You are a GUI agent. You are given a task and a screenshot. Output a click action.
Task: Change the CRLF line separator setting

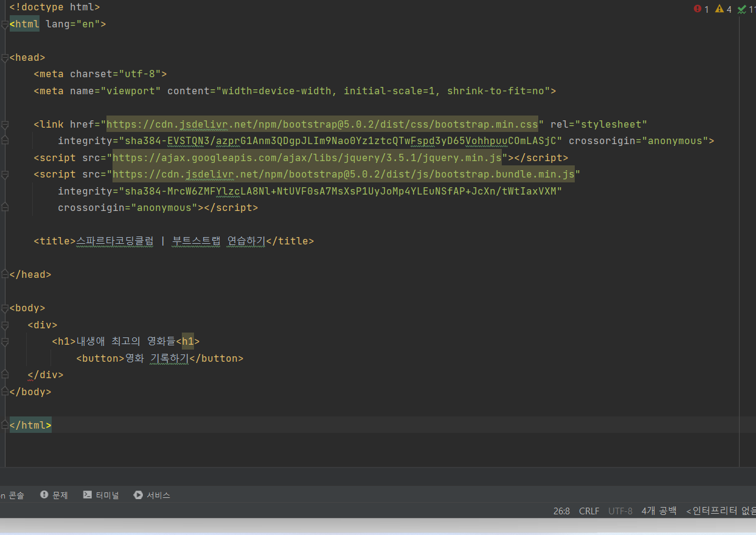tap(589, 511)
